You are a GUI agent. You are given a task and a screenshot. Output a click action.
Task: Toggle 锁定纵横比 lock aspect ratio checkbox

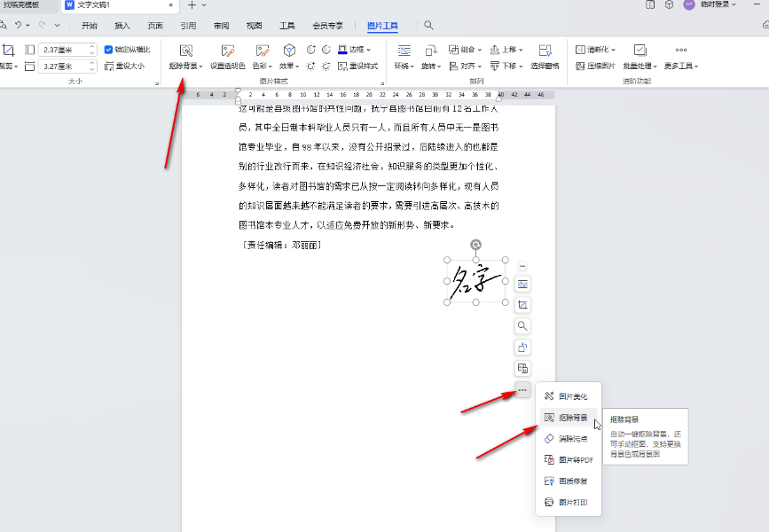108,50
